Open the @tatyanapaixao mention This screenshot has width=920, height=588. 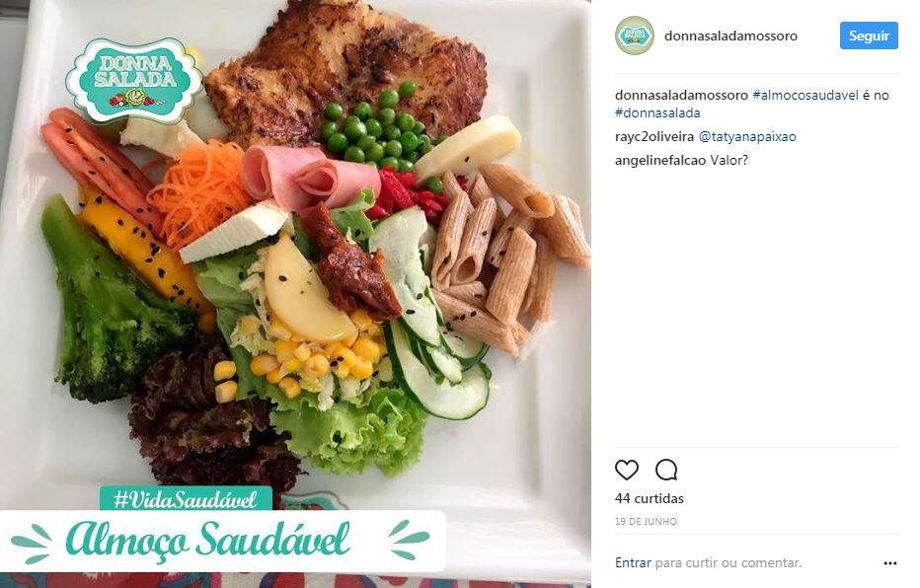(747, 136)
